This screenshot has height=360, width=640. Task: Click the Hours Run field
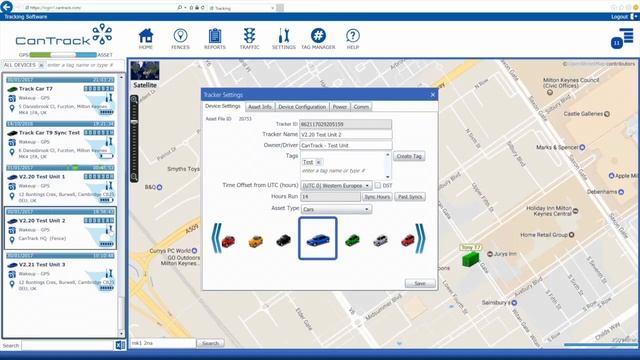(330, 197)
